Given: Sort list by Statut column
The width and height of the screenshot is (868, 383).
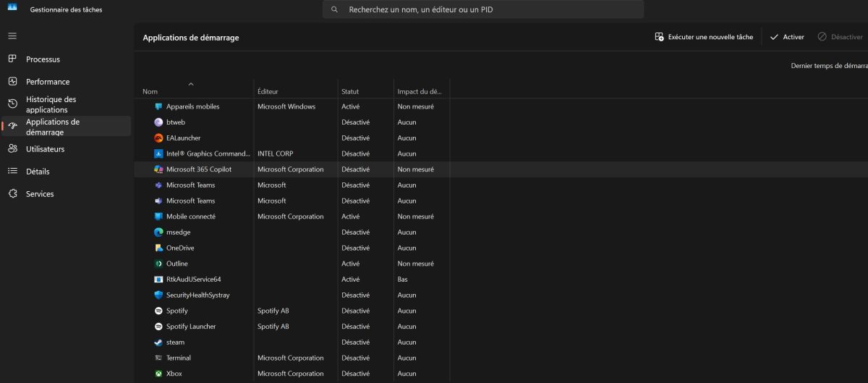Looking at the screenshot, I should coord(350,92).
